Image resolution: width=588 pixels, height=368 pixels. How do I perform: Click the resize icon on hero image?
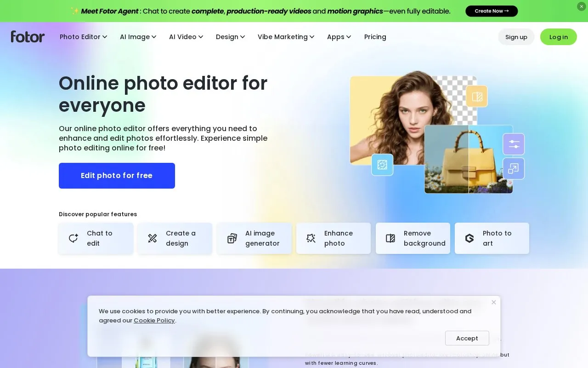point(514,168)
